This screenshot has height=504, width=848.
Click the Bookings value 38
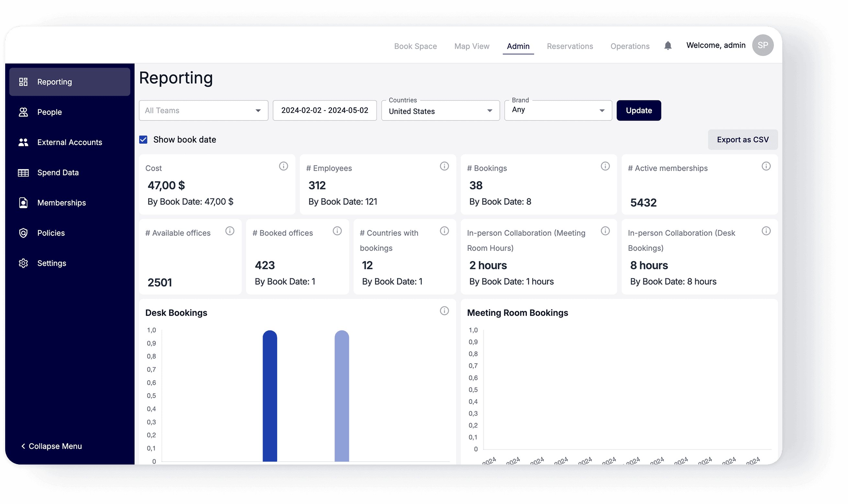[475, 185]
